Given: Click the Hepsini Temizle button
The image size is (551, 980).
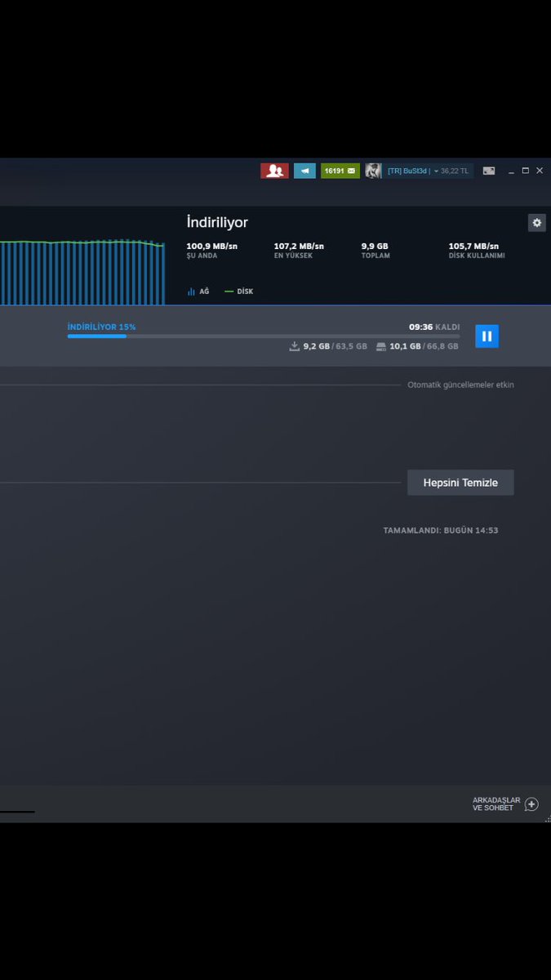Looking at the screenshot, I should tap(460, 483).
